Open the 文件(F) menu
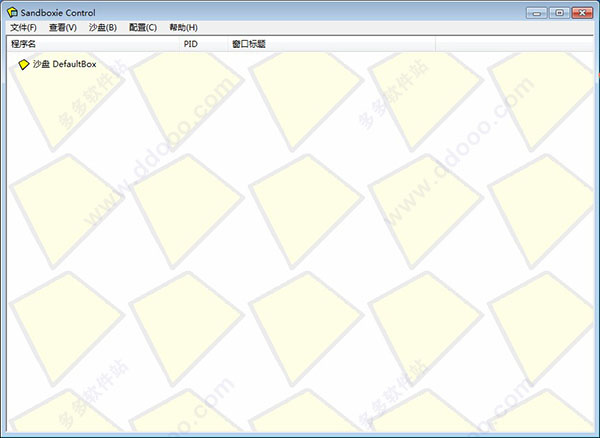The height and width of the screenshot is (438, 600). pyautogui.click(x=23, y=28)
